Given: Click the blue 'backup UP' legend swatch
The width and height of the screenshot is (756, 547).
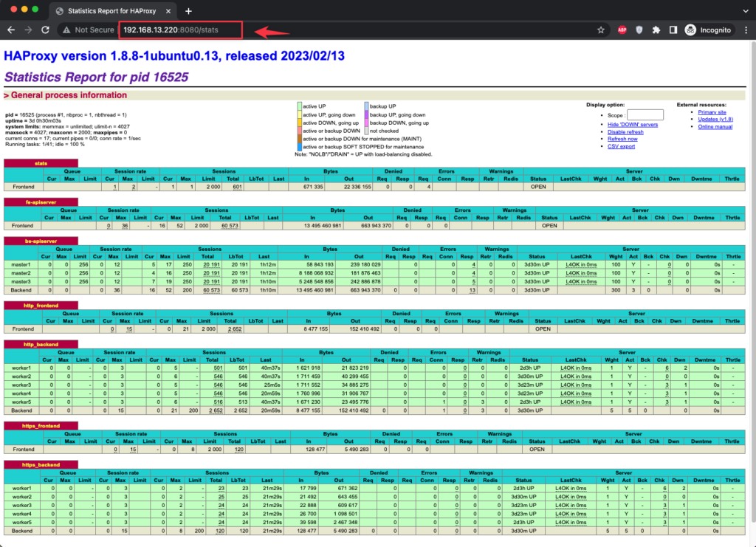Looking at the screenshot, I should tap(366, 106).
